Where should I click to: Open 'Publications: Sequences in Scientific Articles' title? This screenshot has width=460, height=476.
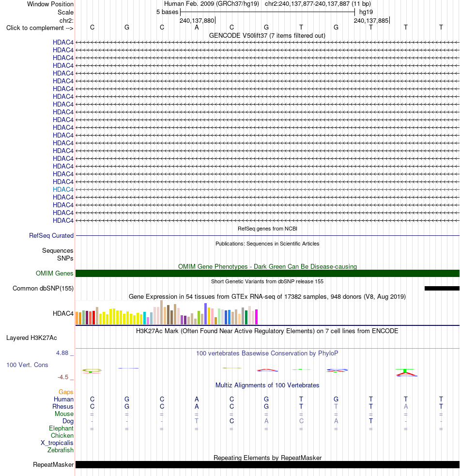267,244
